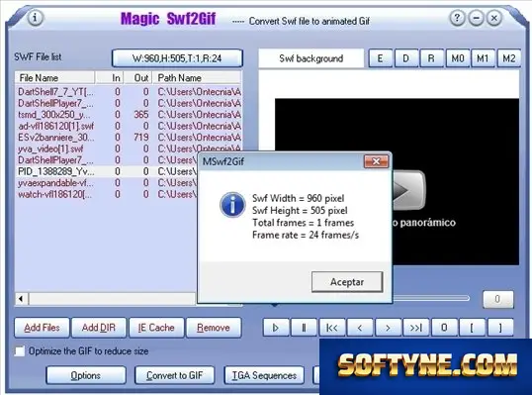Click the file list scroll left arrow

[21, 299]
